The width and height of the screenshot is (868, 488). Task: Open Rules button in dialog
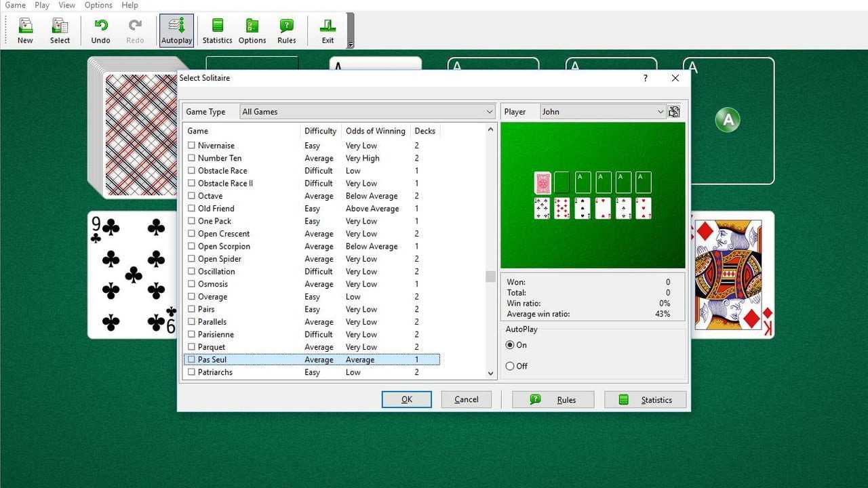click(x=553, y=399)
